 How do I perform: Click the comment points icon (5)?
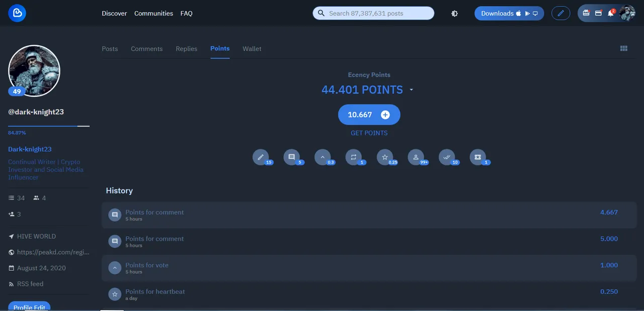(292, 157)
